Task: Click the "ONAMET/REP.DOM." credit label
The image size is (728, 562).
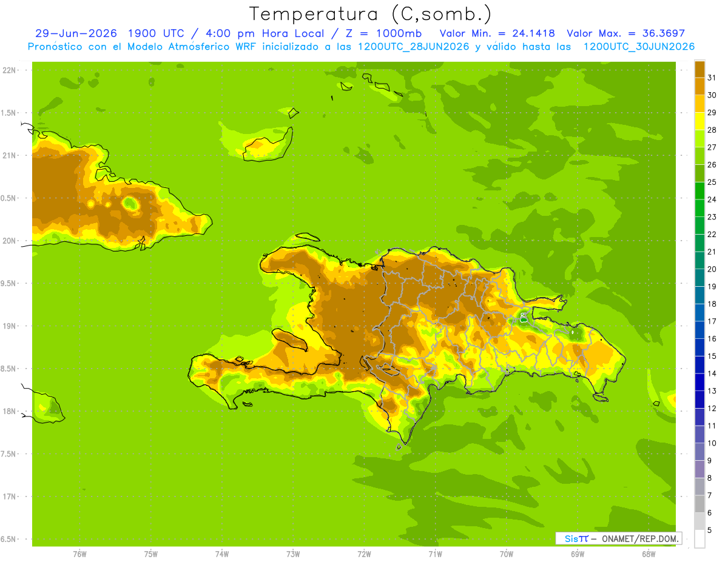Action: pos(641,538)
